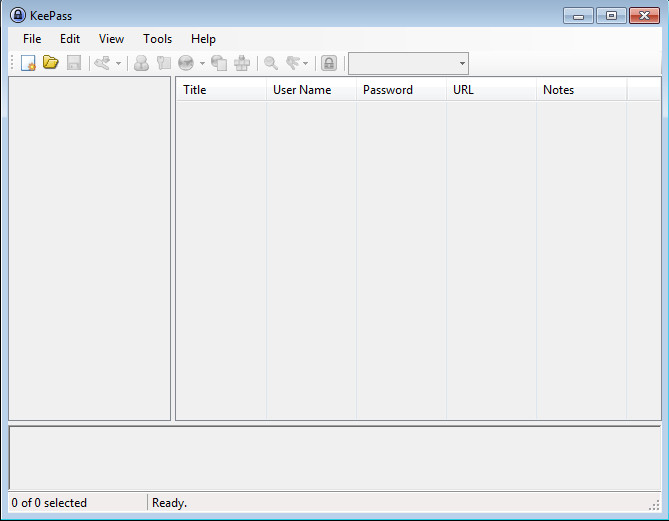Close the KeePass window
669x521 pixels.
644,16
